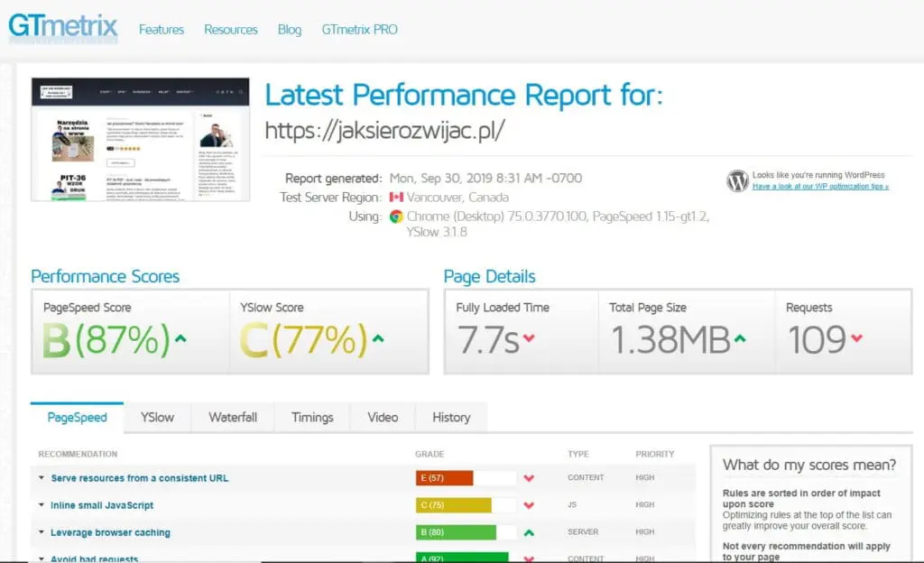Viewport: 924px width, 563px height.
Task: Click the report date 'Mon, Sep 30, 2019'
Action: pyautogui.click(x=441, y=179)
